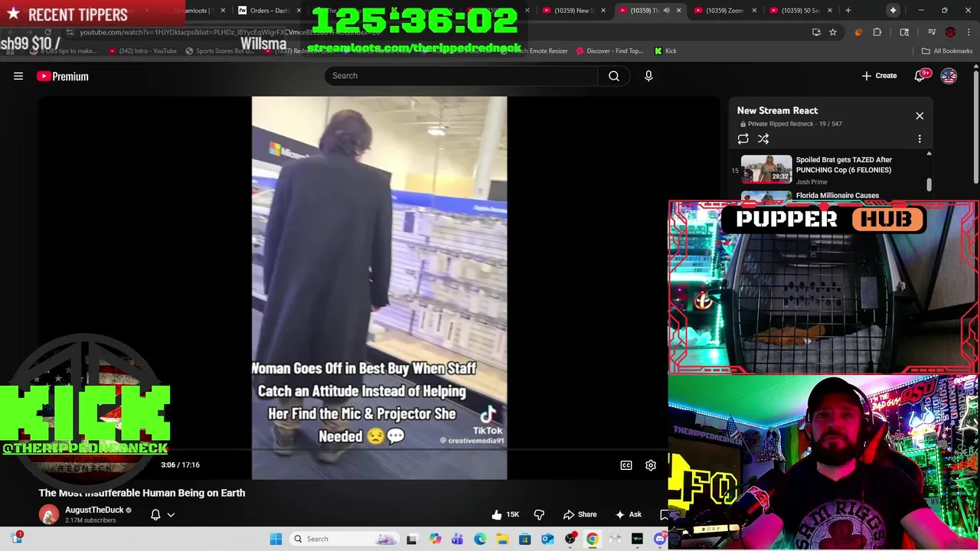Switch to Orders - Dash browser tab
The image size is (980, 551).
269,11
